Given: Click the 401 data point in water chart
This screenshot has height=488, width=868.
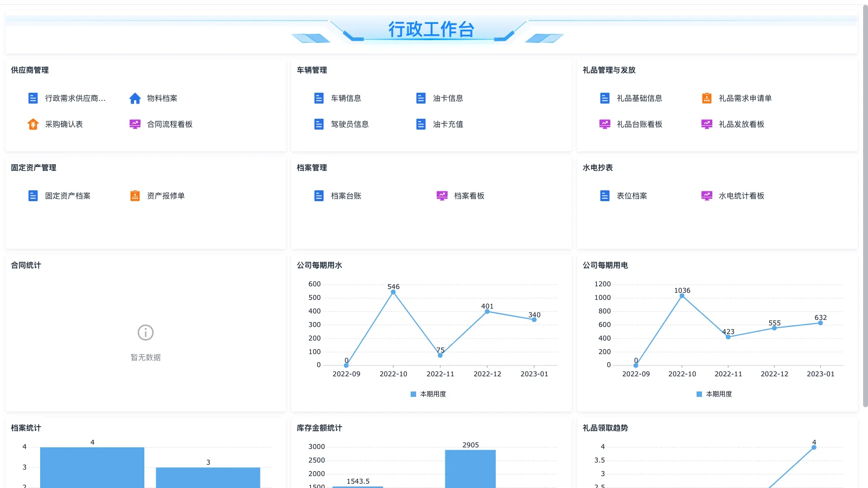Looking at the screenshot, I should (x=487, y=312).
